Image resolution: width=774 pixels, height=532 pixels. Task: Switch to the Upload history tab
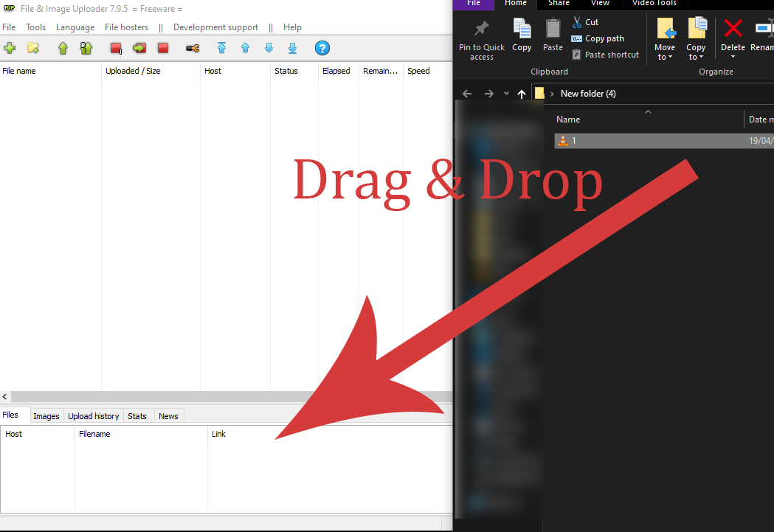coord(93,416)
